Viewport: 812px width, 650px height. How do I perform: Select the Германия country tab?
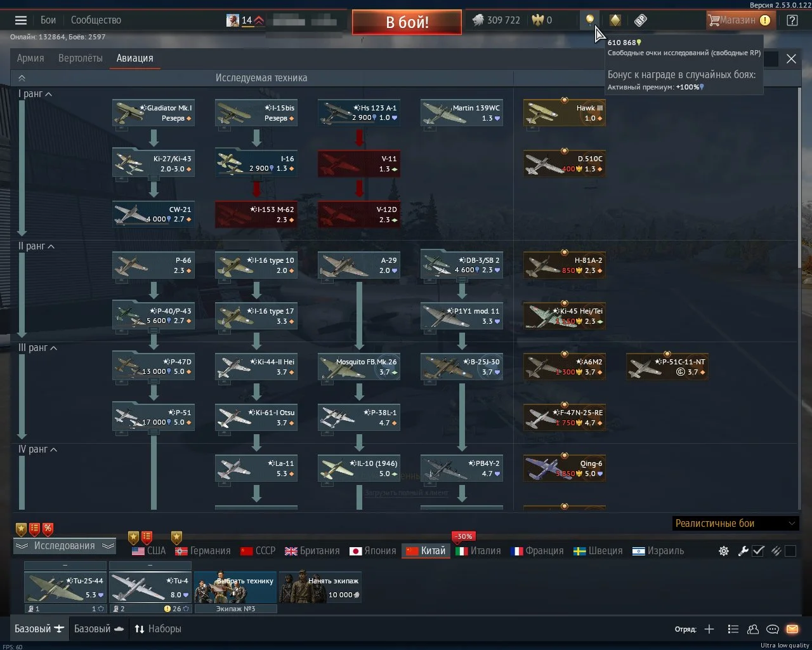click(203, 551)
